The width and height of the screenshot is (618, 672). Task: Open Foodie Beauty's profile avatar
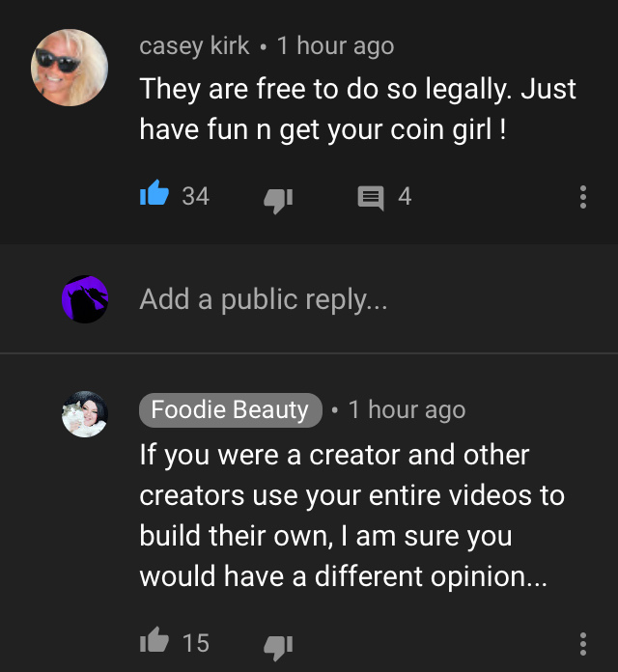tap(85, 414)
